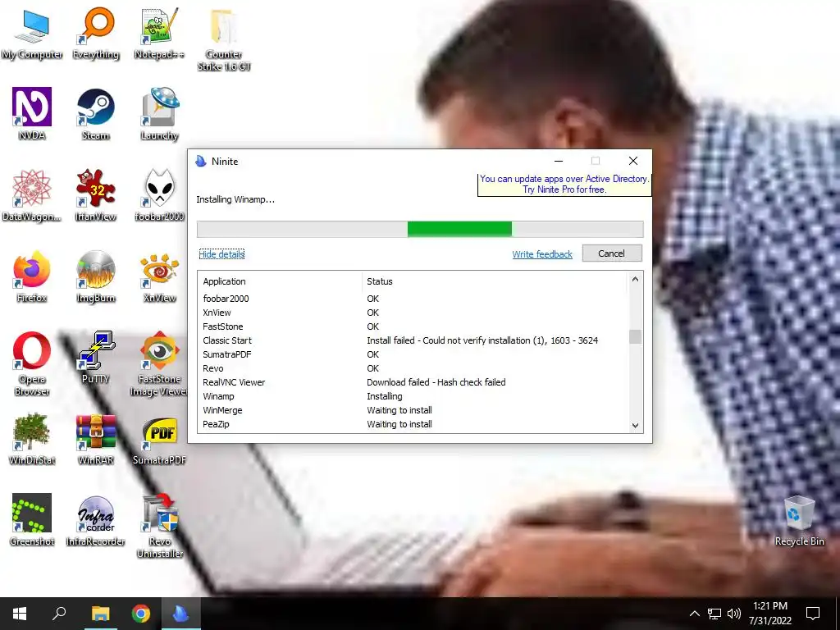Select the IrfanView desktop shortcut
Viewport: 840px width, 630px height.
coord(96,195)
